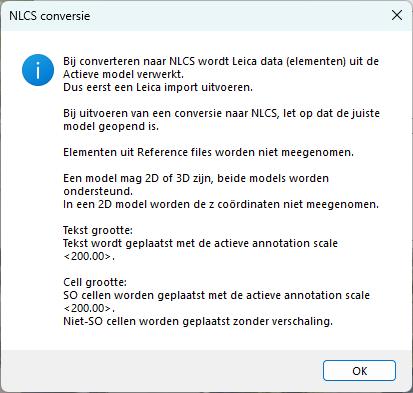Click the <200.00> value under Cell grootte
This screenshot has width=413, height=393.
(89, 308)
